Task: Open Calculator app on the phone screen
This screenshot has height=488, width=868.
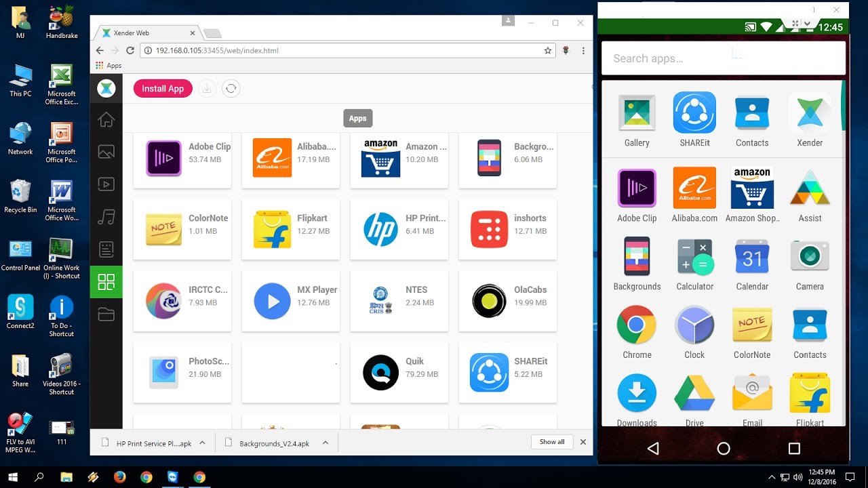Action: click(695, 265)
